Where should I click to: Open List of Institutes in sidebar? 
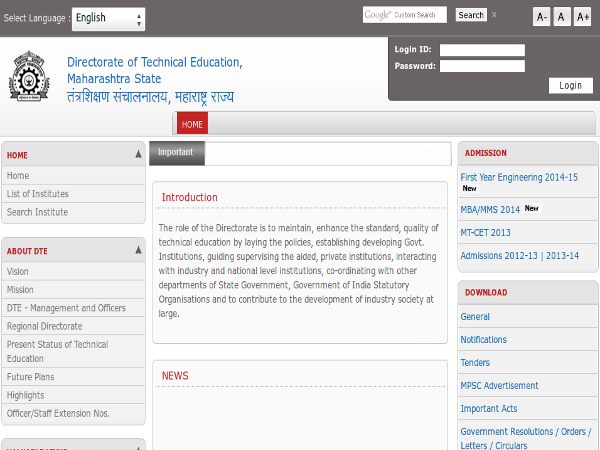pyautogui.click(x=38, y=194)
